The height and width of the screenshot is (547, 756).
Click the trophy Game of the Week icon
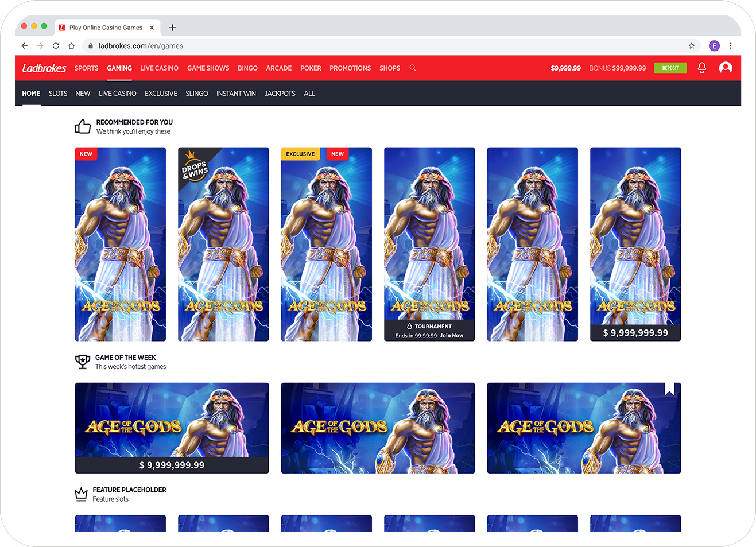point(83,362)
